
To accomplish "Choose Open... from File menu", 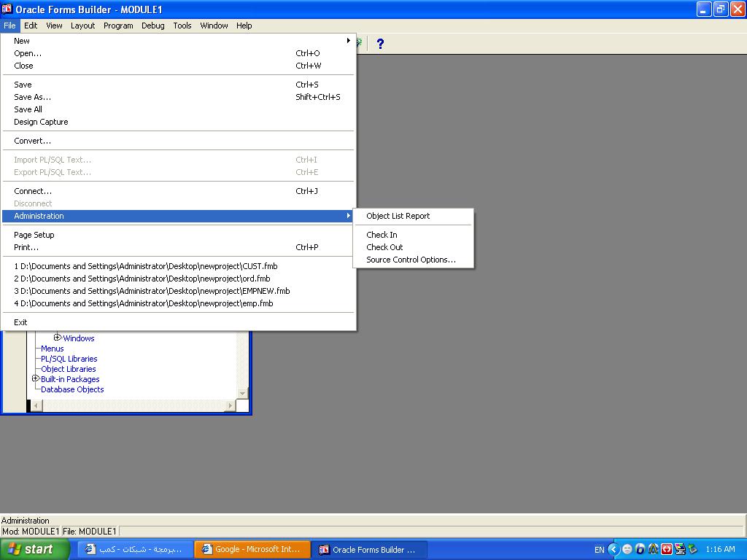I will [x=179, y=53].
